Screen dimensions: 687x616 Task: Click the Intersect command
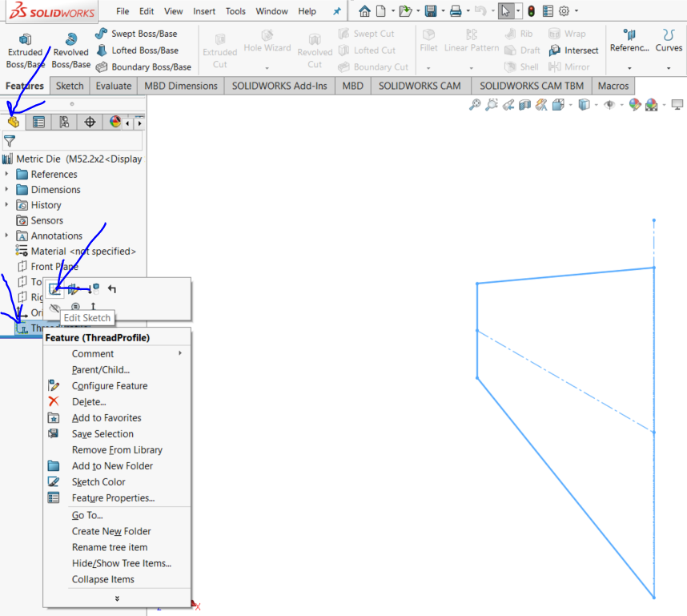tap(573, 50)
